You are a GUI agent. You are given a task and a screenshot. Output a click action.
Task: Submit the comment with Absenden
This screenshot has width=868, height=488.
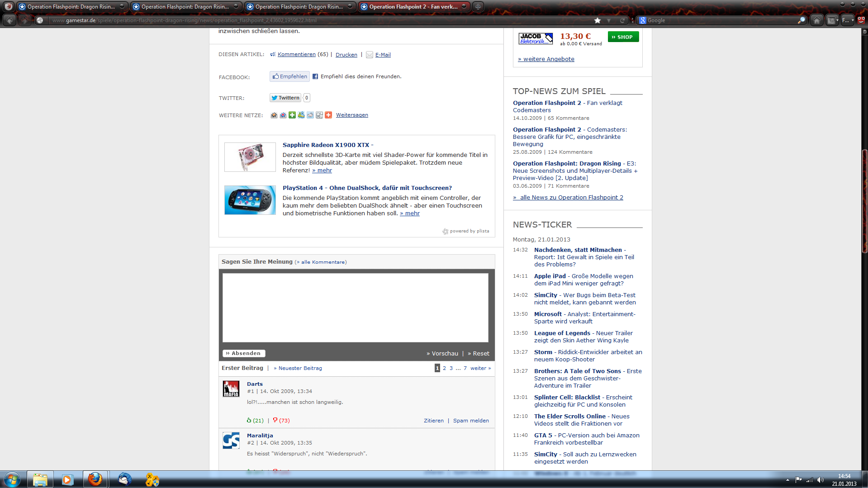[244, 353]
